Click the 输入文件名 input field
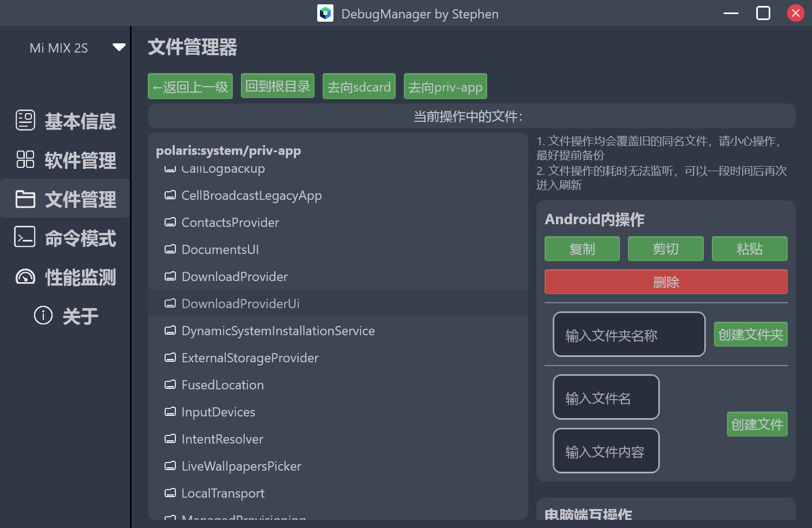Screen dimensions: 812x528 point(606,397)
